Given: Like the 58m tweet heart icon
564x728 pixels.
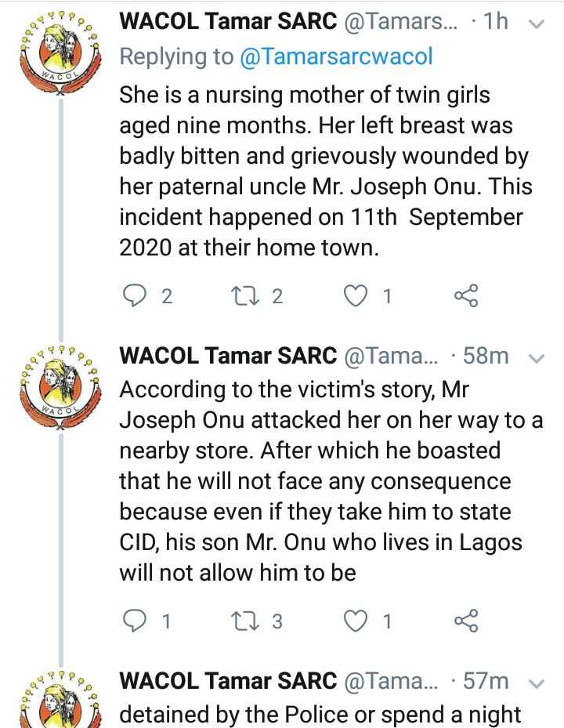Looking at the screenshot, I should (x=355, y=621).
